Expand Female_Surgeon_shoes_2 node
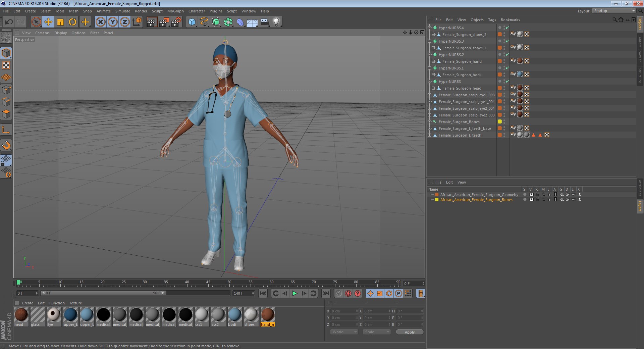 coord(433,35)
